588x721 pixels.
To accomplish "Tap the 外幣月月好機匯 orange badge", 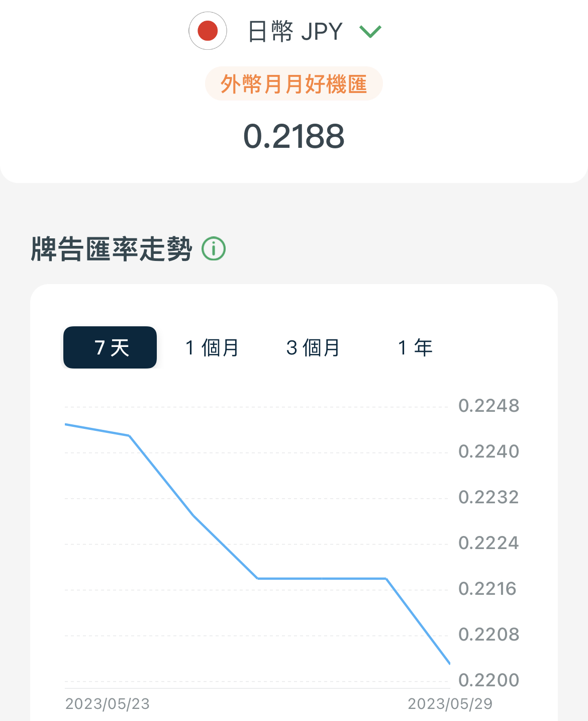I will coord(294,83).
